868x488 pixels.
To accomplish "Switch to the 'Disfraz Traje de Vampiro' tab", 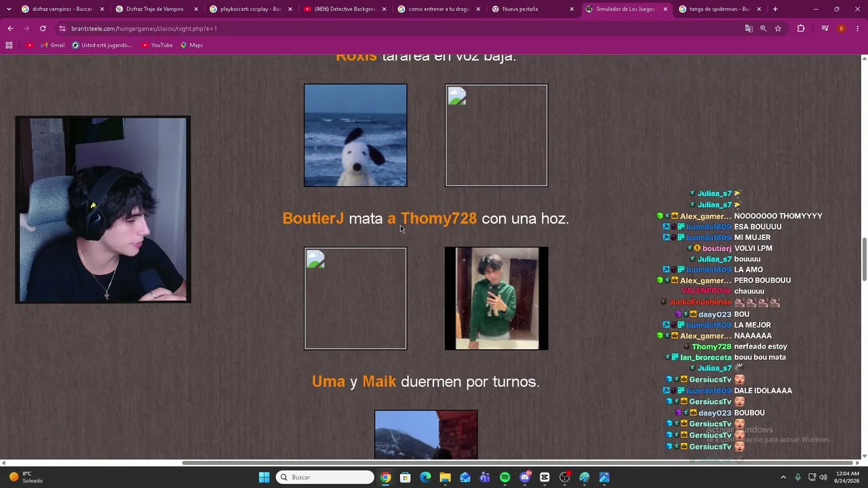I will point(155,9).
